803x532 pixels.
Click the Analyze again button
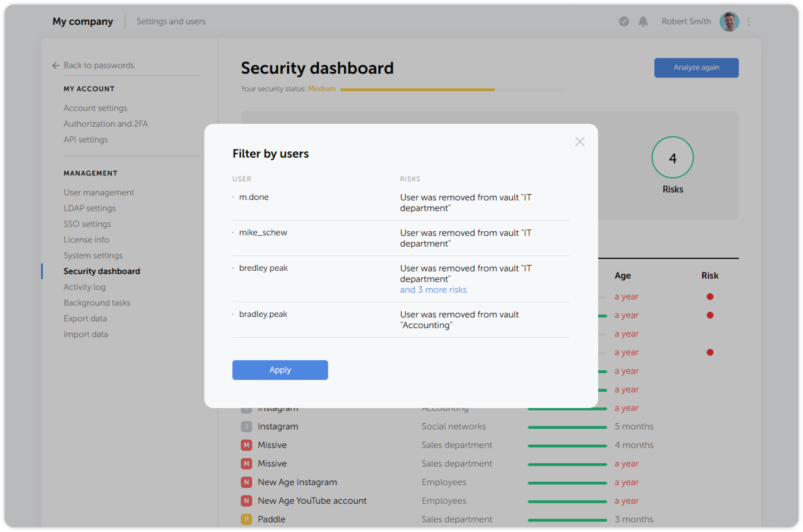tap(696, 68)
